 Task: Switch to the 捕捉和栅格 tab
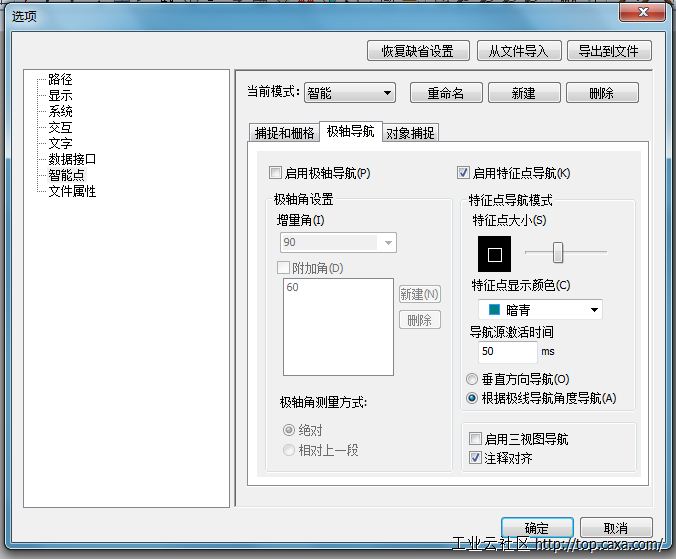tap(284, 133)
